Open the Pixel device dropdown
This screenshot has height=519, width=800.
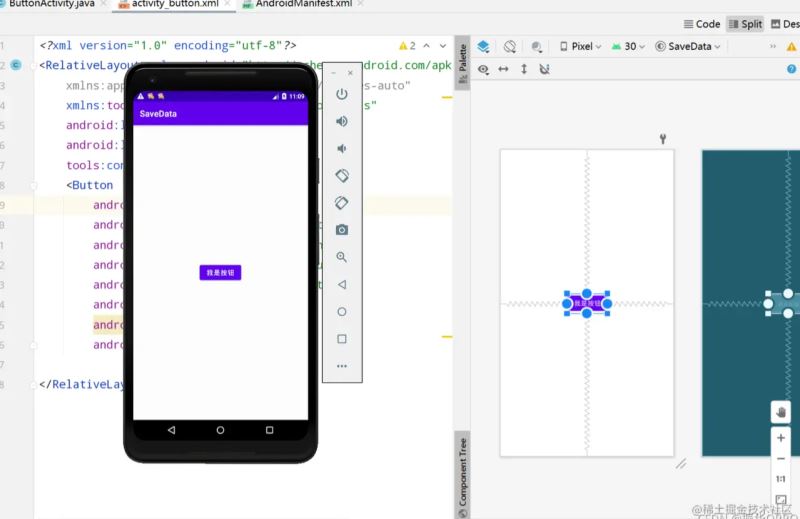581,46
